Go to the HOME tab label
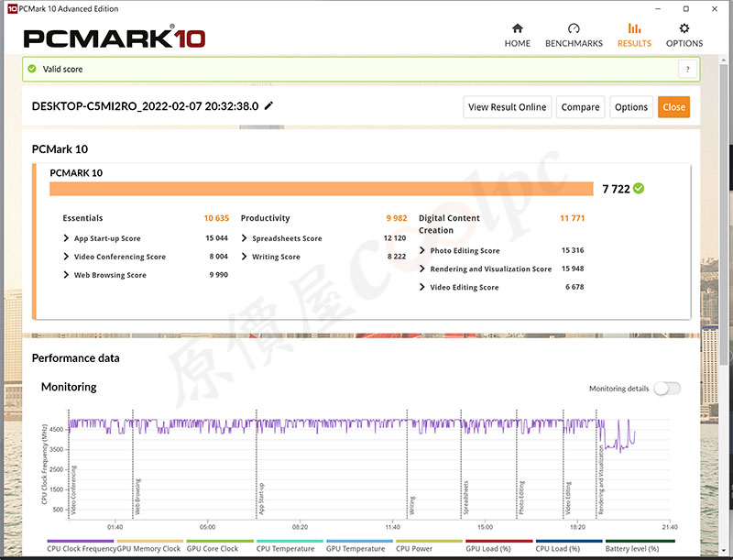Screen dimensions: 733x560 [x=517, y=43]
